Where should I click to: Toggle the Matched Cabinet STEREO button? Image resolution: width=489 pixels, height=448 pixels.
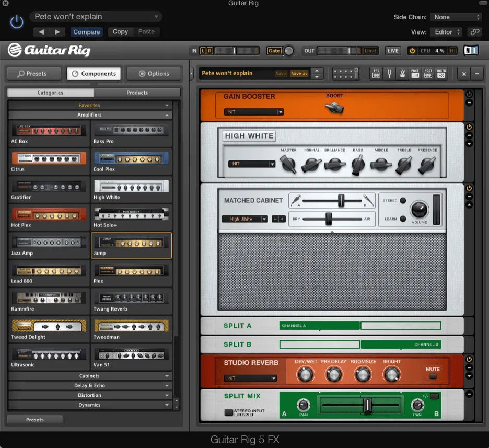tap(403, 201)
